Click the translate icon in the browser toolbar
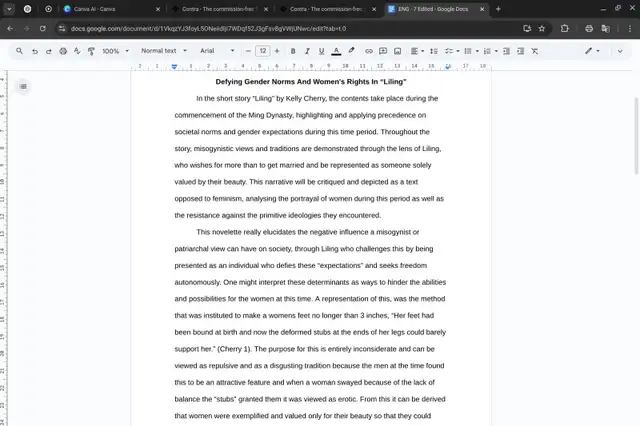This screenshot has height=426, width=640. tap(606, 29)
